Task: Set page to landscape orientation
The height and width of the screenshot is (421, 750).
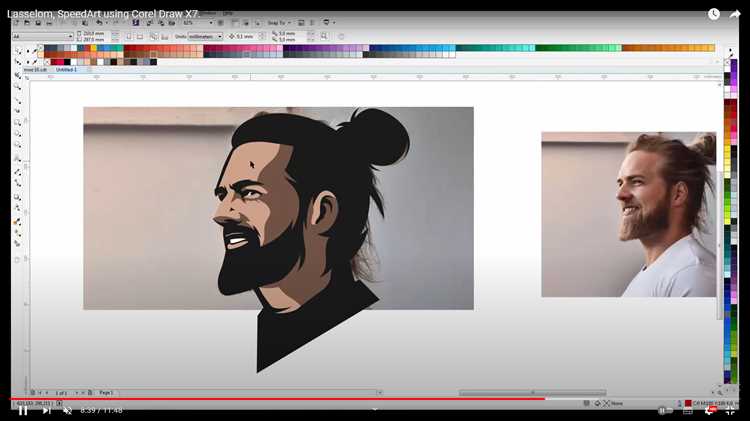Action: point(140,36)
